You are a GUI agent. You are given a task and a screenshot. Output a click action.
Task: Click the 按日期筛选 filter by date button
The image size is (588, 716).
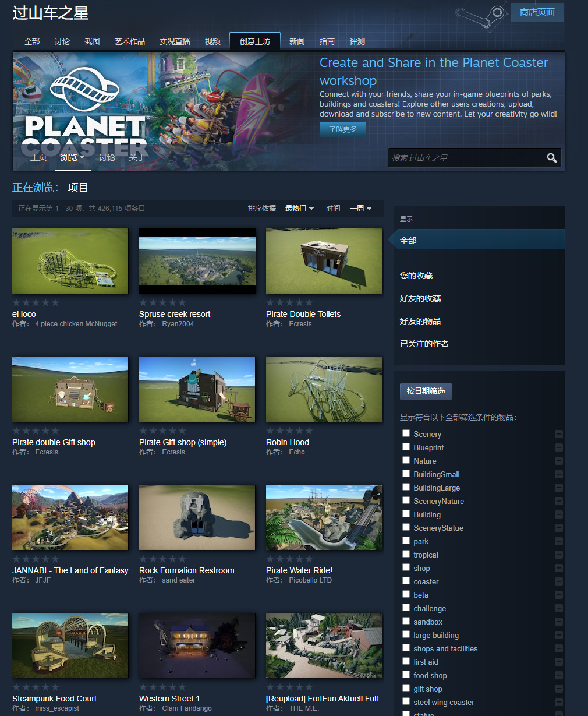pyautogui.click(x=426, y=391)
